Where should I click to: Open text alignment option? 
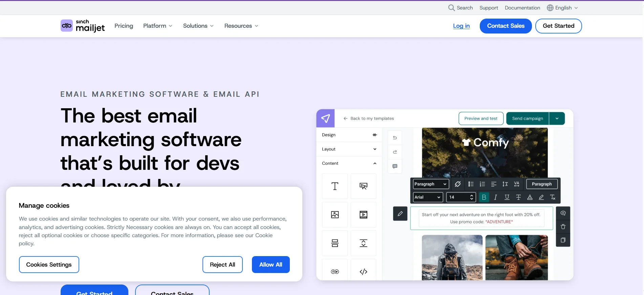click(x=494, y=184)
